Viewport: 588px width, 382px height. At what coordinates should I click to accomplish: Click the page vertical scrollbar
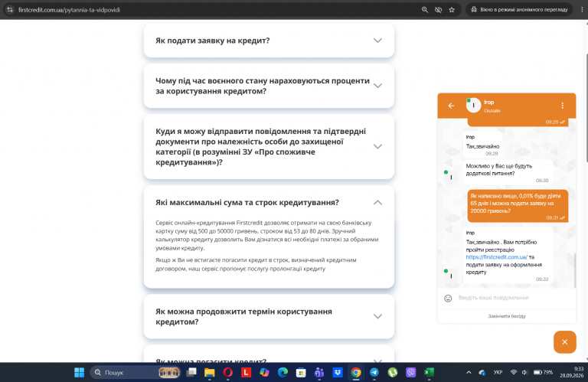(x=586, y=108)
